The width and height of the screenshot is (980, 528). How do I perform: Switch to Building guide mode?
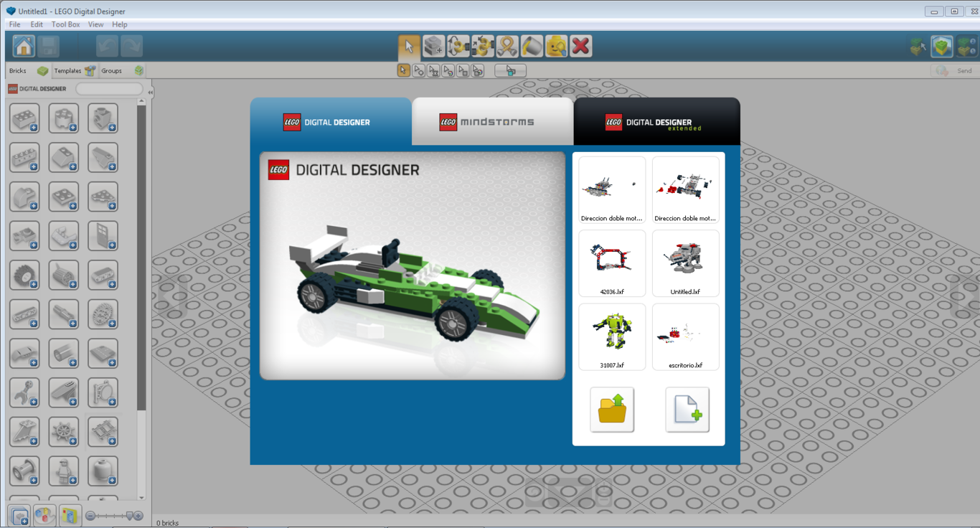(966, 45)
